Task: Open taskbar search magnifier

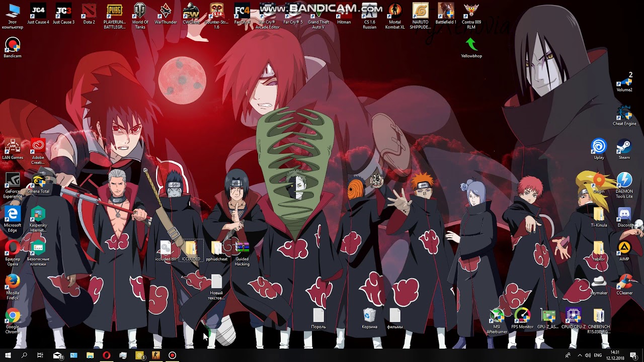Action: pos(24,355)
